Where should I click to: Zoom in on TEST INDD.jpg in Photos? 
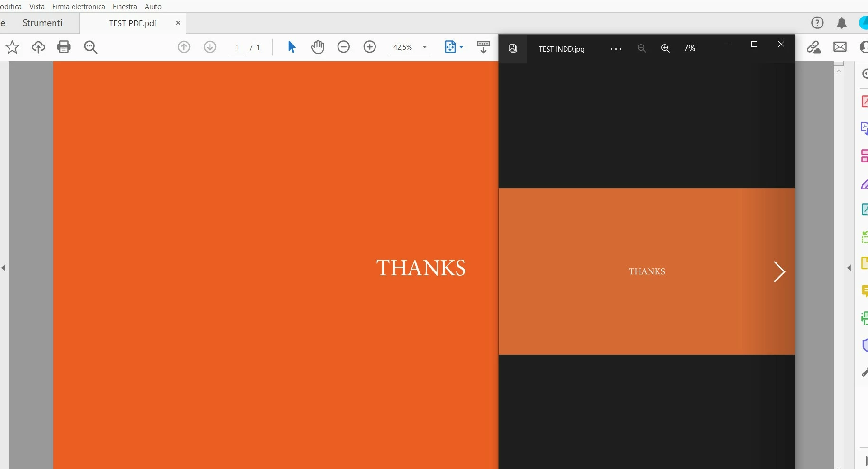(666, 48)
